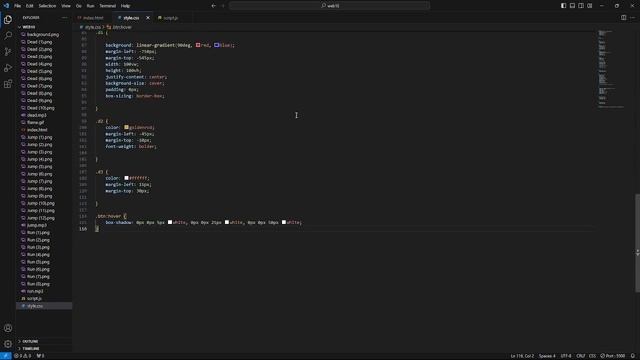The height and width of the screenshot is (360, 640).
Task: Open flame.gif in the Explorer
Action: pyautogui.click(x=36, y=122)
